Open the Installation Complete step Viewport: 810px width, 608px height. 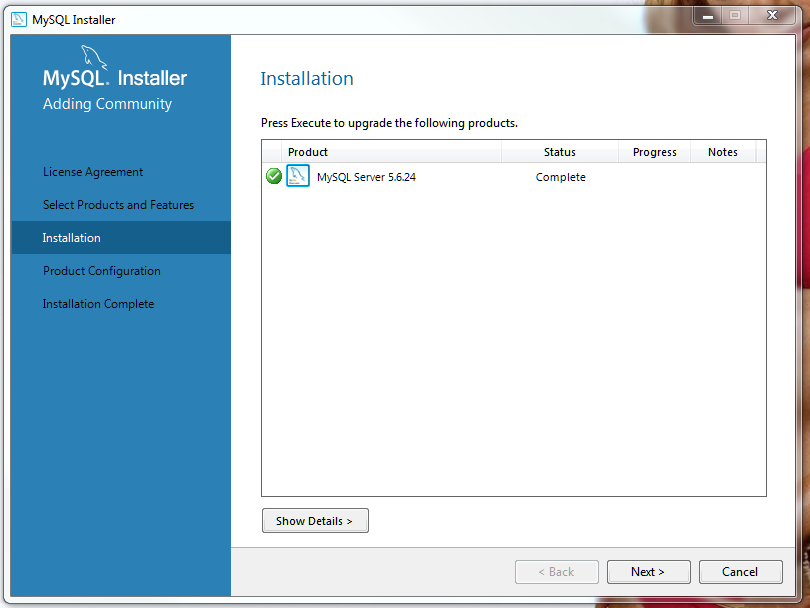pos(98,304)
